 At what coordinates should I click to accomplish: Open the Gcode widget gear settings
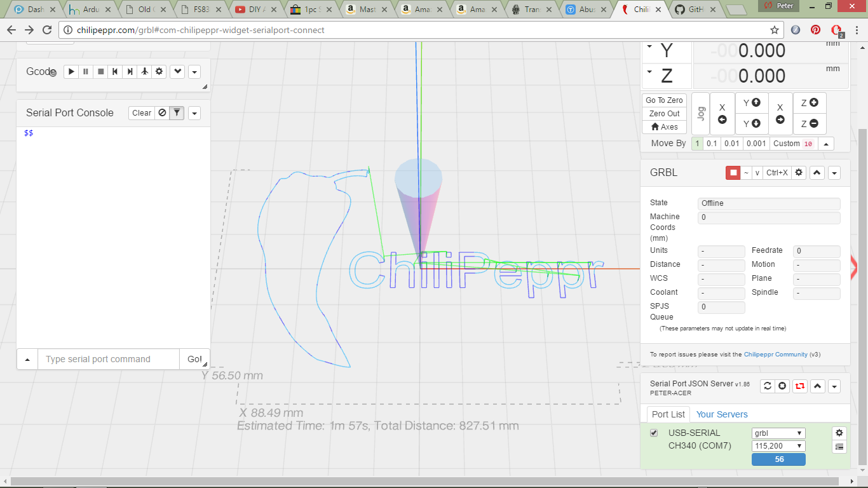159,72
